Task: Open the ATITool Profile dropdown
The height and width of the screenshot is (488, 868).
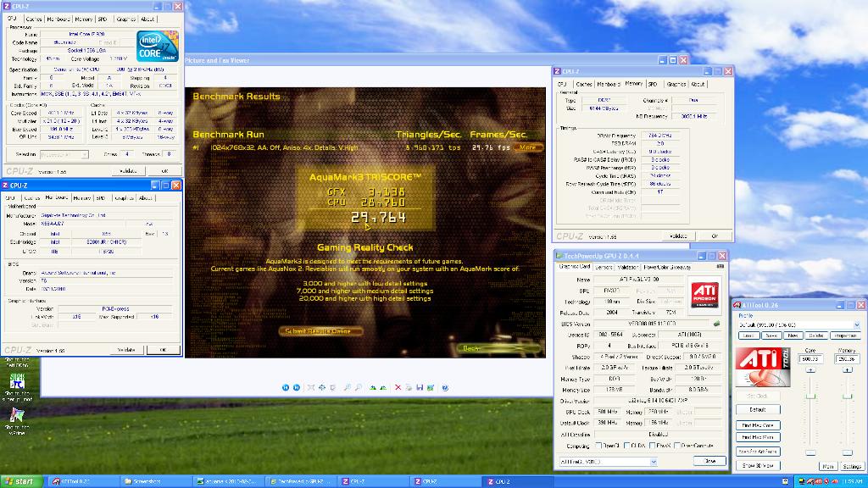Action: 857,324
